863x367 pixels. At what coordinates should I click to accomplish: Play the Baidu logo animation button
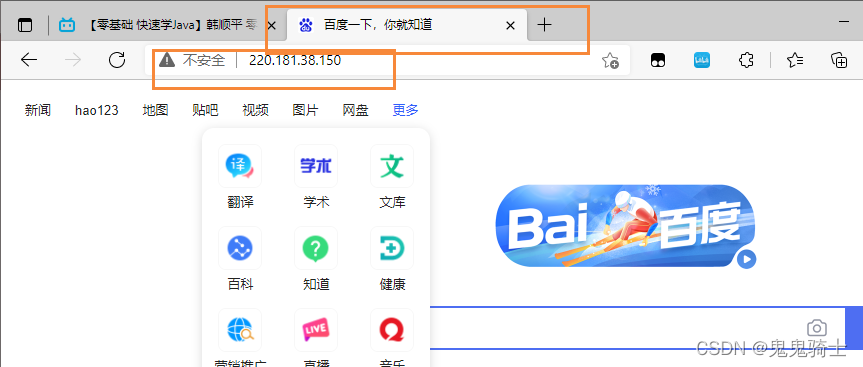746,259
